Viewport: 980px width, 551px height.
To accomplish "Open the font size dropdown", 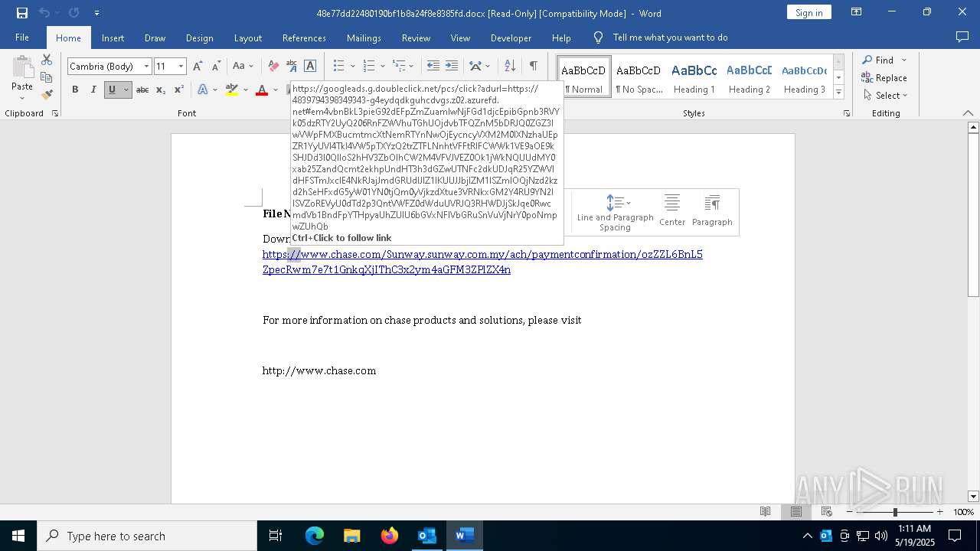I will tap(181, 67).
